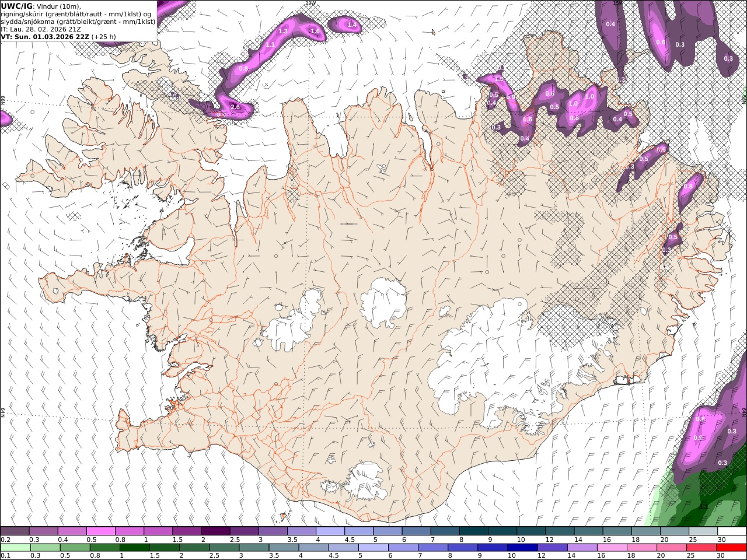Pick the darkest green rain swatch between 1 and 1.5
Viewport: 747px width, 560px height.
tap(134, 547)
